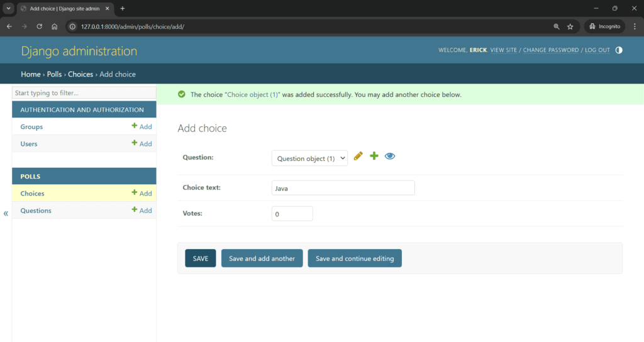
Task: Click the SAVE button
Action: pos(201,258)
